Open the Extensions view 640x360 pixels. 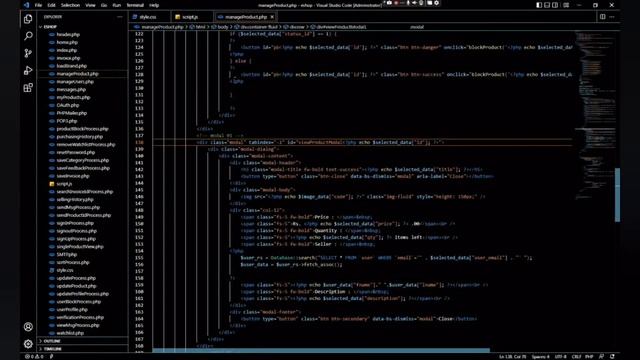click(x=28, y=88)
